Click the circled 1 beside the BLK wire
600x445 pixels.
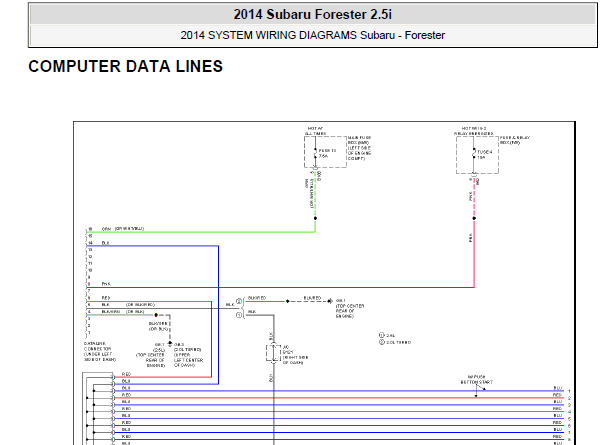point(239,315)
